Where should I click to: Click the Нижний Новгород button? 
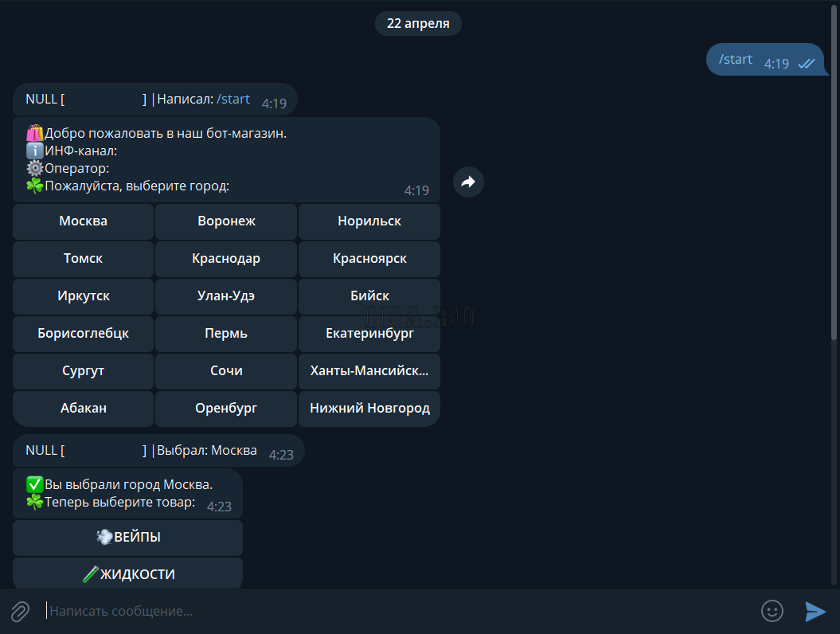tap(369, 409)
